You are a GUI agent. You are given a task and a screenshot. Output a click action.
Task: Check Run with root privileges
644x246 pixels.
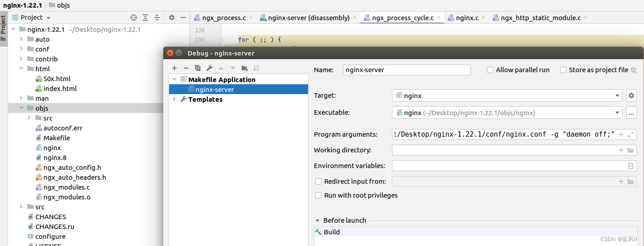[318, 195]
